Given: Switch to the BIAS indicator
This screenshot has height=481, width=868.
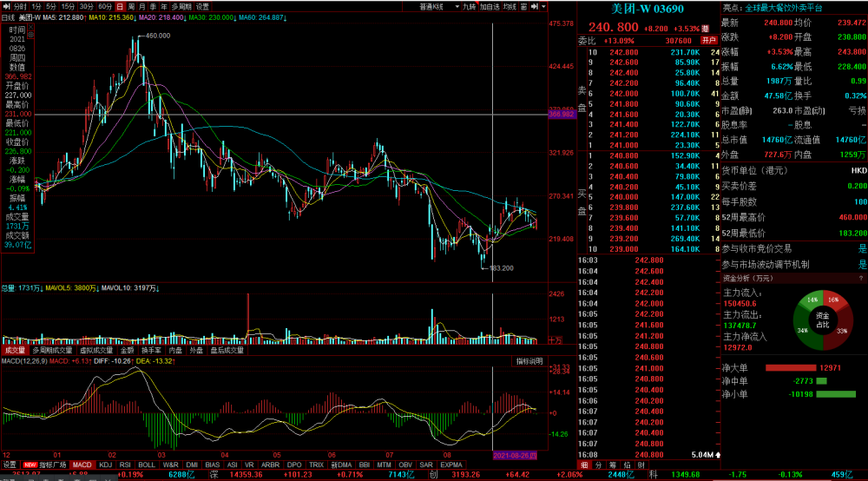Looking at the screenshot, I should pyautogui.click(x=212, y=465).
